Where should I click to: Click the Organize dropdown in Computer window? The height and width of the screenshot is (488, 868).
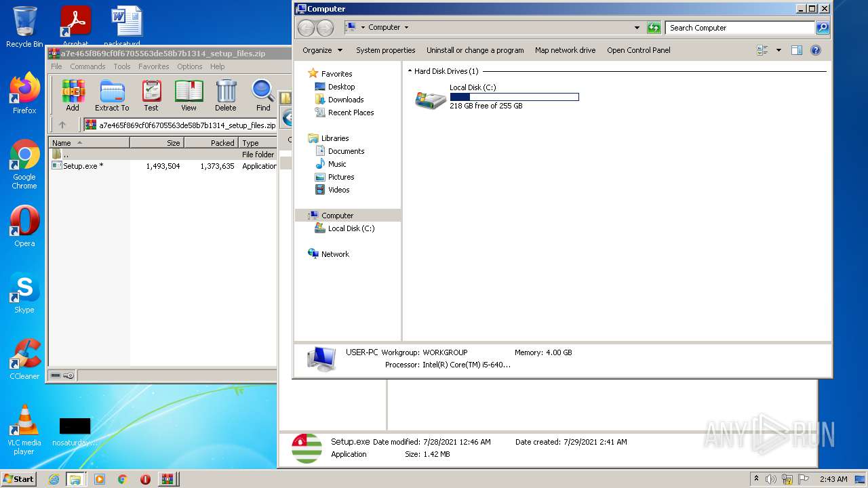(322, 50)
